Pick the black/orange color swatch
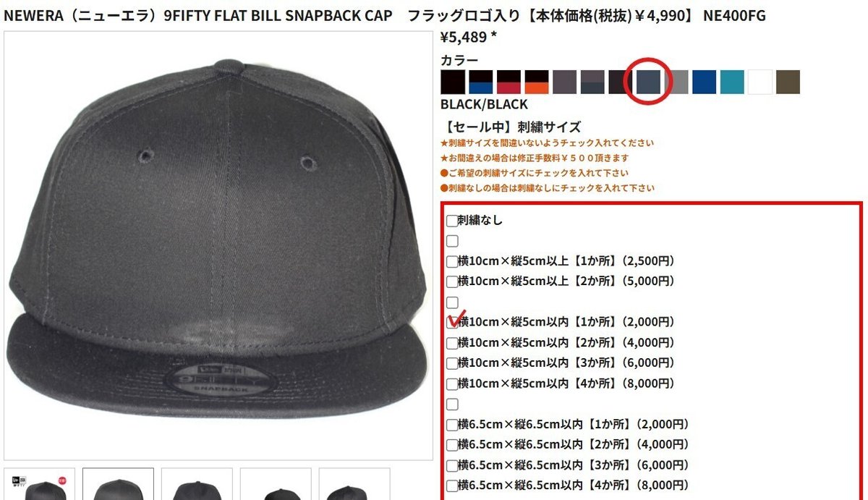868x500 pixels. [537, 82]
